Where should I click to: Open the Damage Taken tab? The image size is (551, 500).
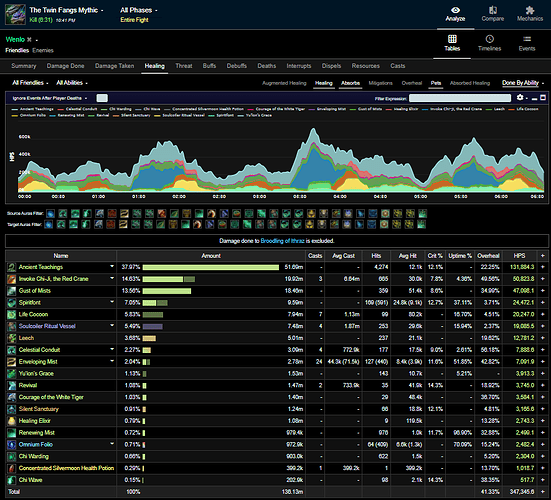click(x=114, y=66)
